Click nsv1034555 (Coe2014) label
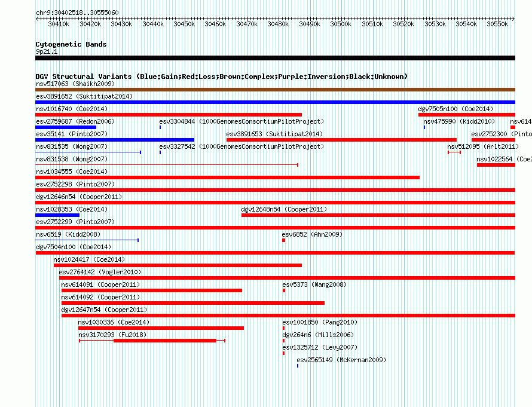 coord(72,172)
